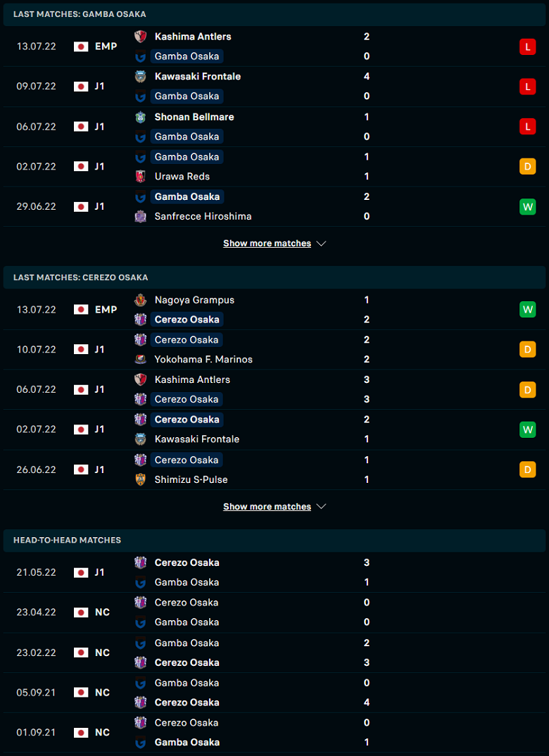
Task: Click the Urawa Reds team crest
Action: [140, 177]
